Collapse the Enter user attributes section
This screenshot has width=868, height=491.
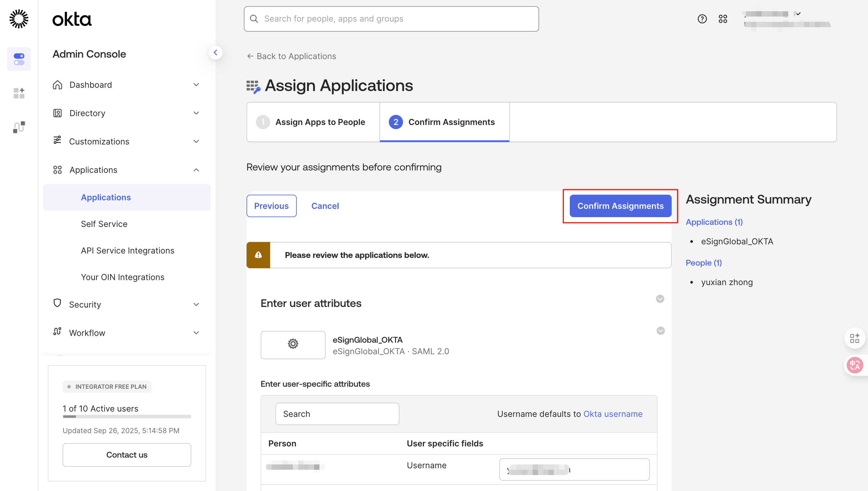660,299
